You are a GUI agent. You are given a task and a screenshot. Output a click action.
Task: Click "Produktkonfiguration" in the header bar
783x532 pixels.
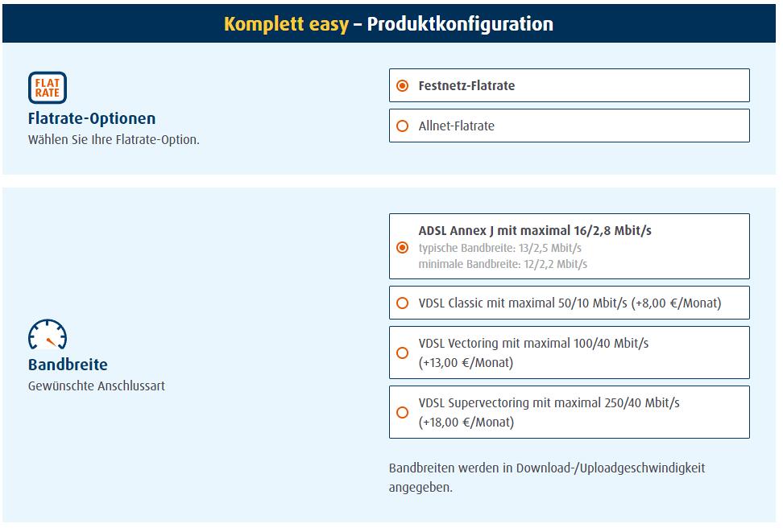460,24
